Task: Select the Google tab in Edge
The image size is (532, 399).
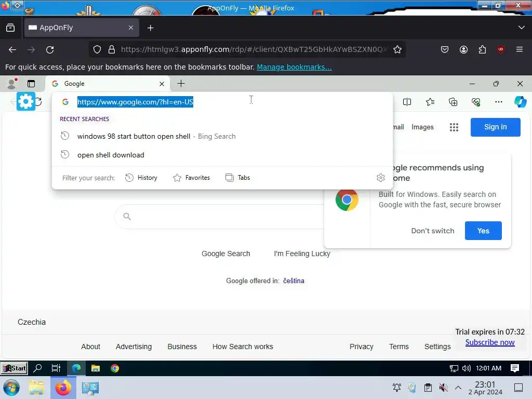Action: click(x=108, y=84)
